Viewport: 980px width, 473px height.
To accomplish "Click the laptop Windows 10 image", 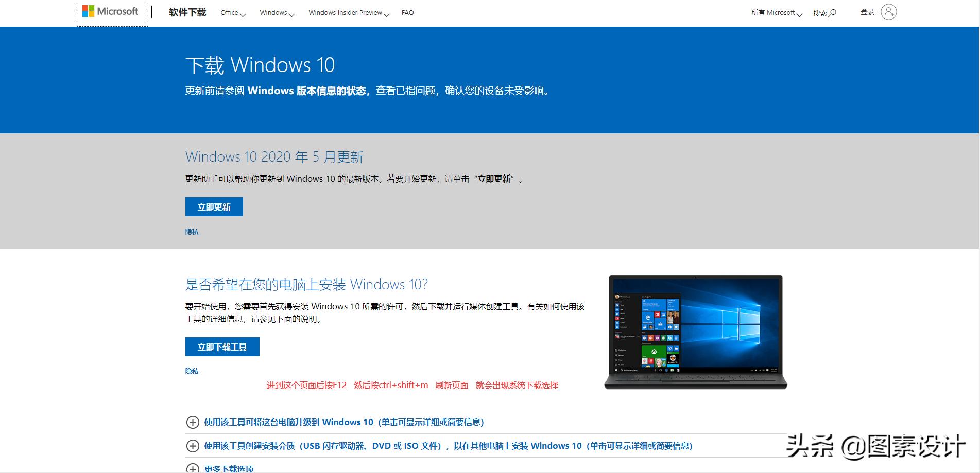I will [696, 332].
